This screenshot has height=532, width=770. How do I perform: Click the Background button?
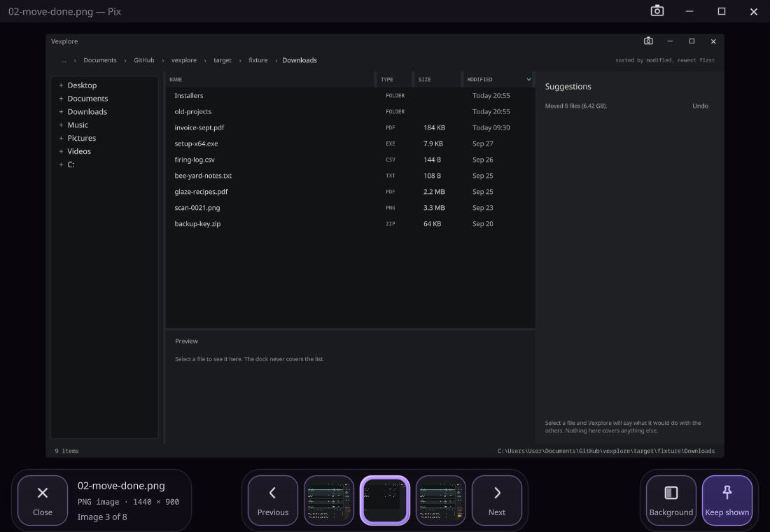671,500
